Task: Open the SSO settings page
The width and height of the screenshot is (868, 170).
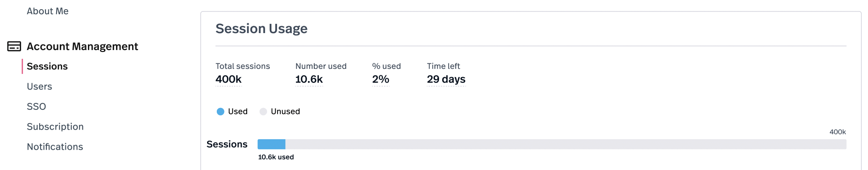Action: (36, 107)
